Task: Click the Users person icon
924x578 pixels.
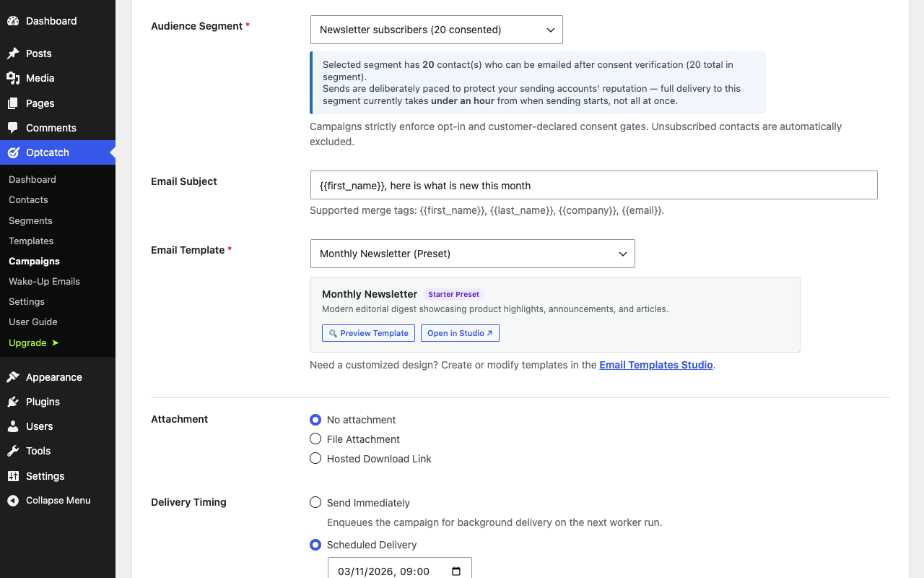Action: click(x=13, y=426)
